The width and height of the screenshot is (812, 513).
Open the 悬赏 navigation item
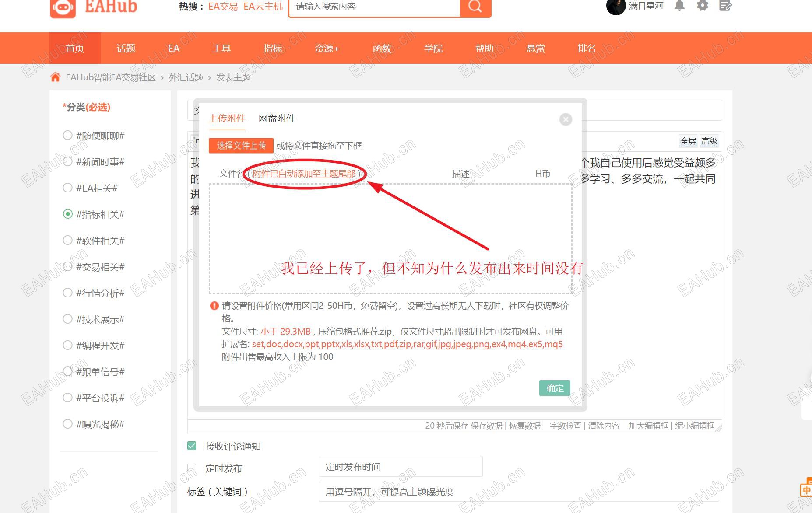pyautogui.click(x=536, y=48)
